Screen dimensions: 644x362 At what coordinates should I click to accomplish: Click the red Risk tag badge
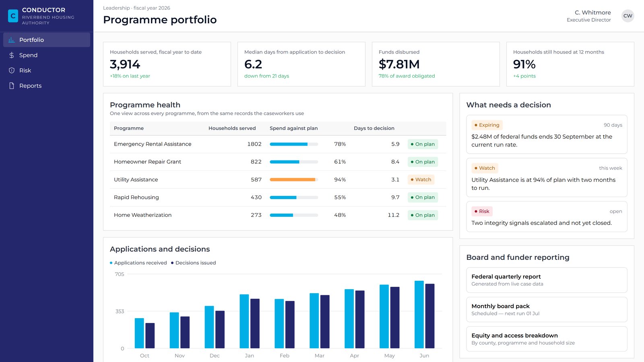click(x=482, y=212)
